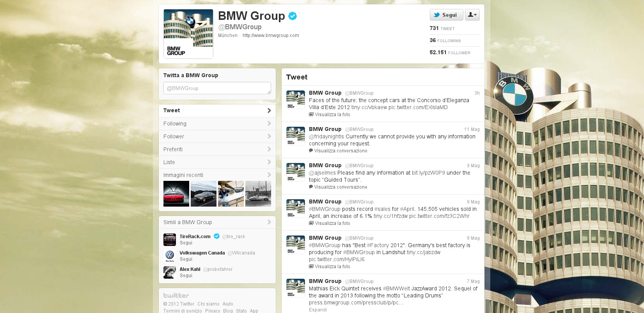Click the TireRack.com avatar icon
The width and height of the screenshot is (644, 313).
point(170,240)
